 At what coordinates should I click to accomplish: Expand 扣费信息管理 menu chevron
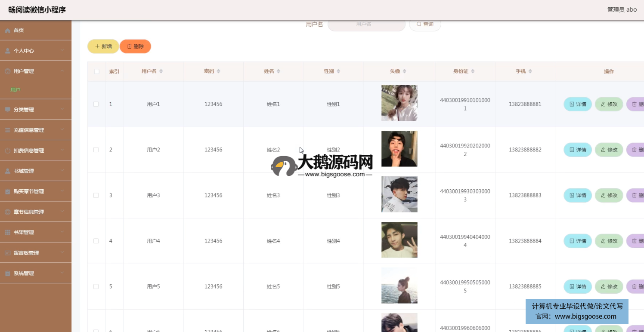pyautogui.click(x=62, y=150)
